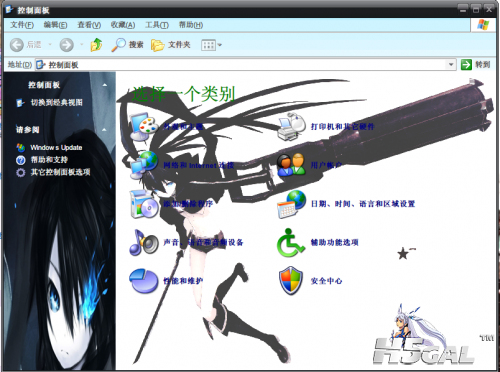Image resolution: width=500 pixels, height=372 pixels.
Task: Open the 文件(F) menu
Action: click(22, 25)
